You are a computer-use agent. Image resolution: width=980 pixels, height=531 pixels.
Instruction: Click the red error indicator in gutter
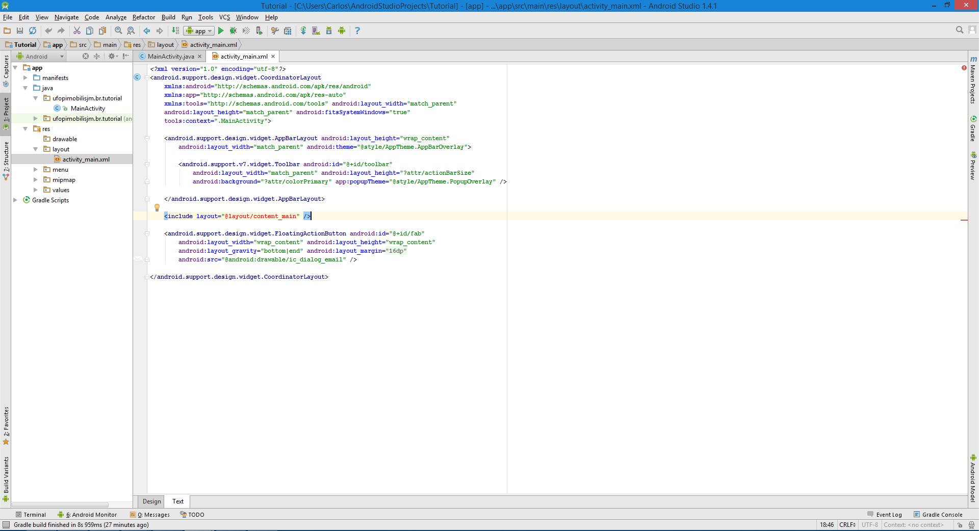pyautogui.click(x=964, y=68)
